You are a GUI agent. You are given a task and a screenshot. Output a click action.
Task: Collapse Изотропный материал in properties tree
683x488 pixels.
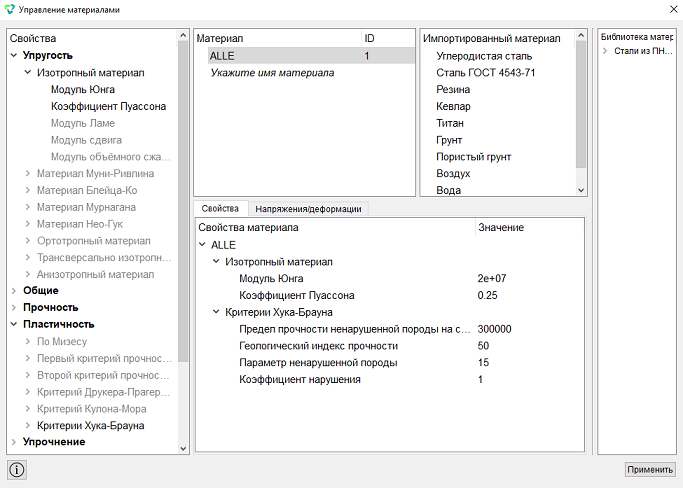216,262
